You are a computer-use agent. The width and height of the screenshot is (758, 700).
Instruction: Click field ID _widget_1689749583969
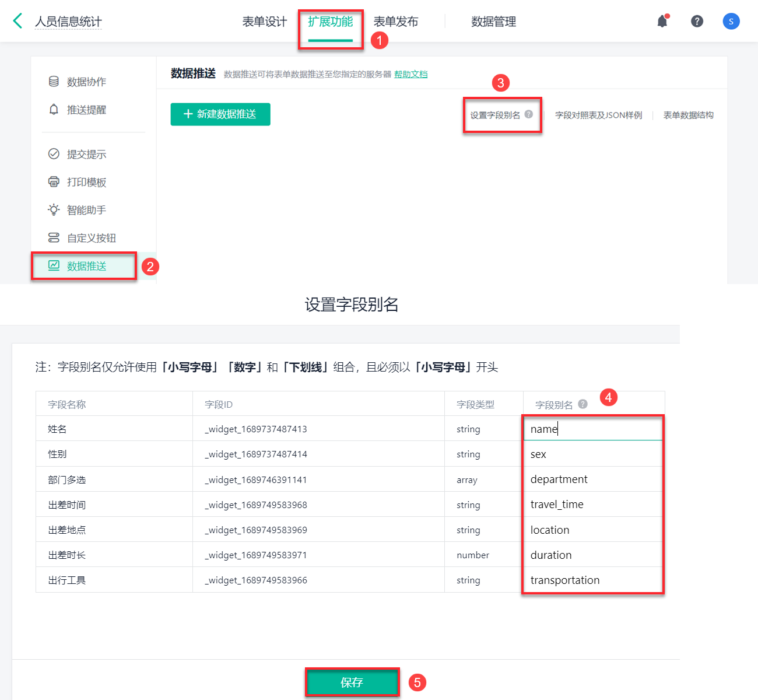[256, 530]
